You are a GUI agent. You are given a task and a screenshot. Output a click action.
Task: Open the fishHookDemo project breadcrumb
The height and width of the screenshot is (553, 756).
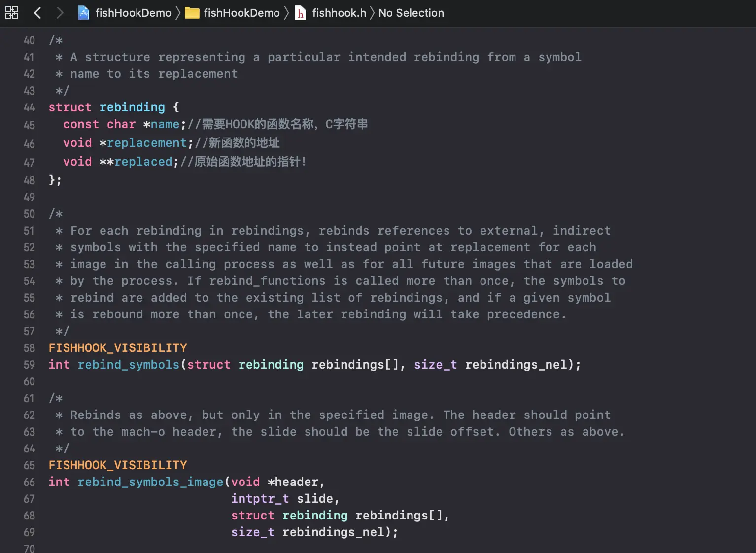pyautogui.click(x=133, y=13)
